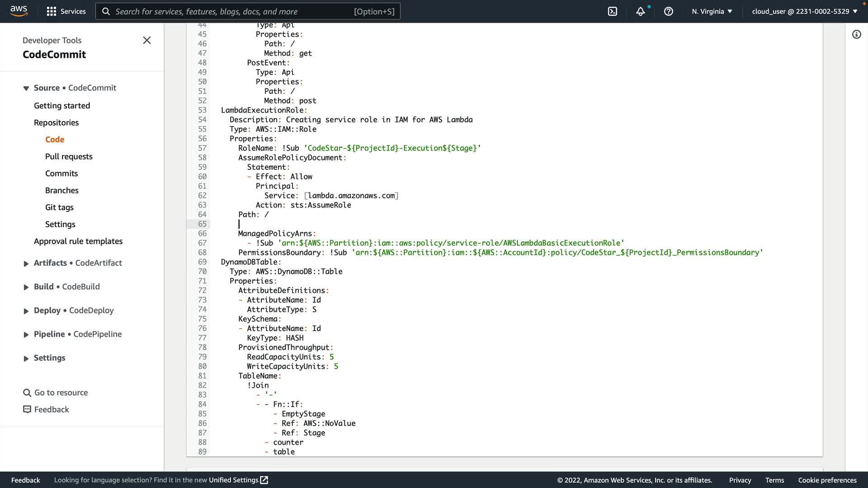Open the notifications bell

(640, 11)
